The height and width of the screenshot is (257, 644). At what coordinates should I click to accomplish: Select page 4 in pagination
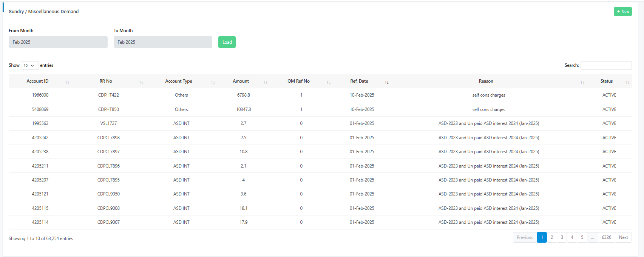pos(572,237)
